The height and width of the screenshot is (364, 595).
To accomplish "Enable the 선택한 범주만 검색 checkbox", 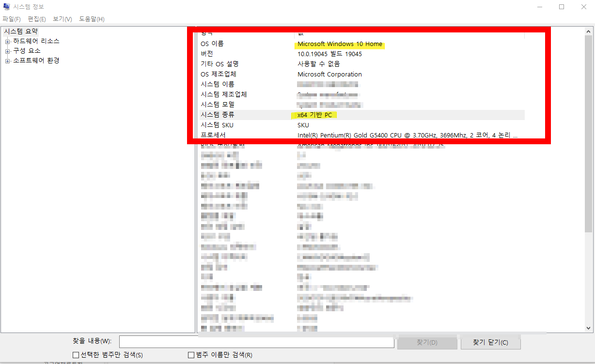I will tap(76, 354).
